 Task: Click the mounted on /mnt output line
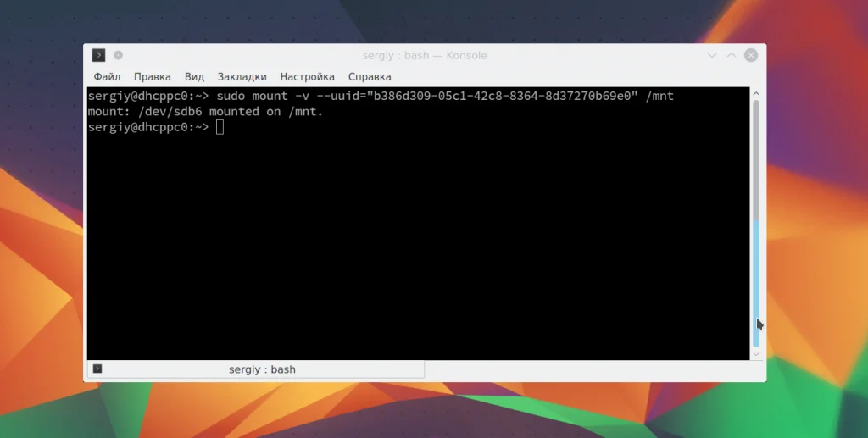(205, 112)
